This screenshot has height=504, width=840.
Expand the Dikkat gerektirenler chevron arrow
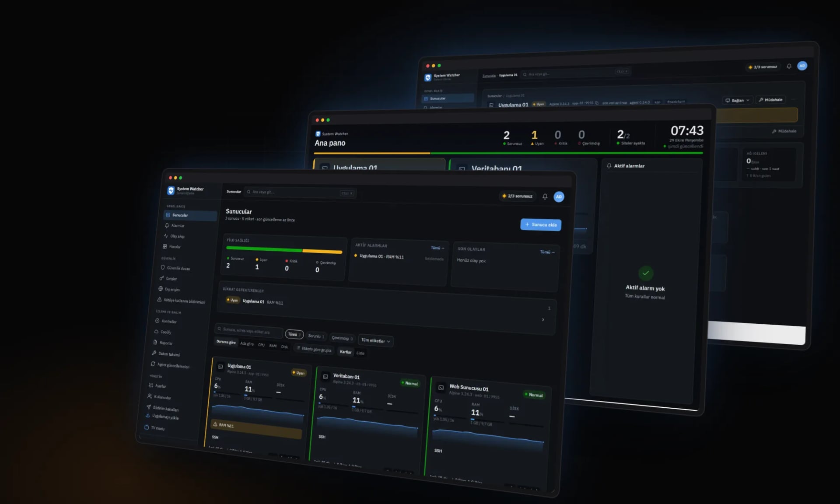tap(543, 320)
